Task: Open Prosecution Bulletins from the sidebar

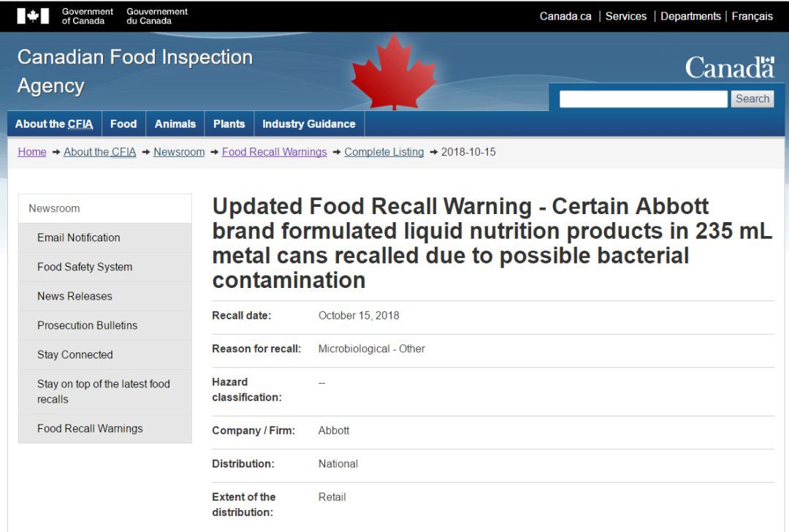Action: pos(87,325)
